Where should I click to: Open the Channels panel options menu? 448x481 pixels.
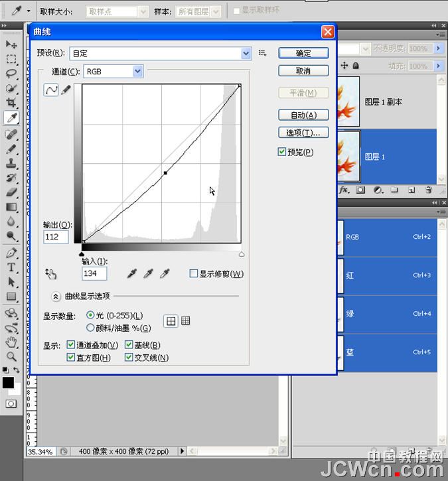pos(440,212)
